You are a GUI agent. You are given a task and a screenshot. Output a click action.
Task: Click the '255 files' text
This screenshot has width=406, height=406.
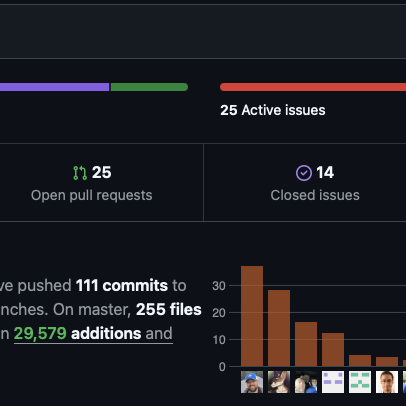(x=169, y=310)
